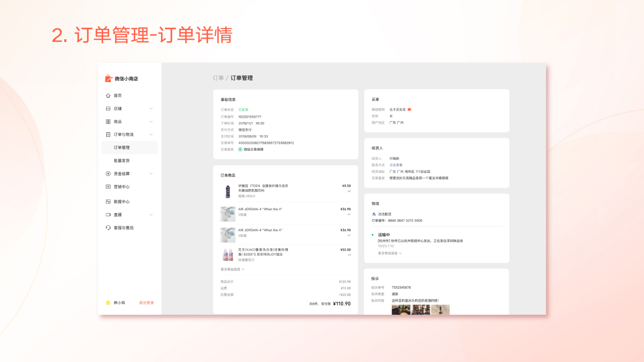The image size is (644, 362).
Task: Click order number 102201559777
Action: point(250,116)
